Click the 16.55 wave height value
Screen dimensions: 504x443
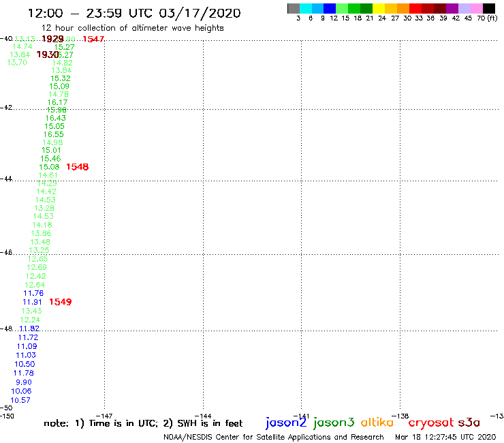coord(54,134)
